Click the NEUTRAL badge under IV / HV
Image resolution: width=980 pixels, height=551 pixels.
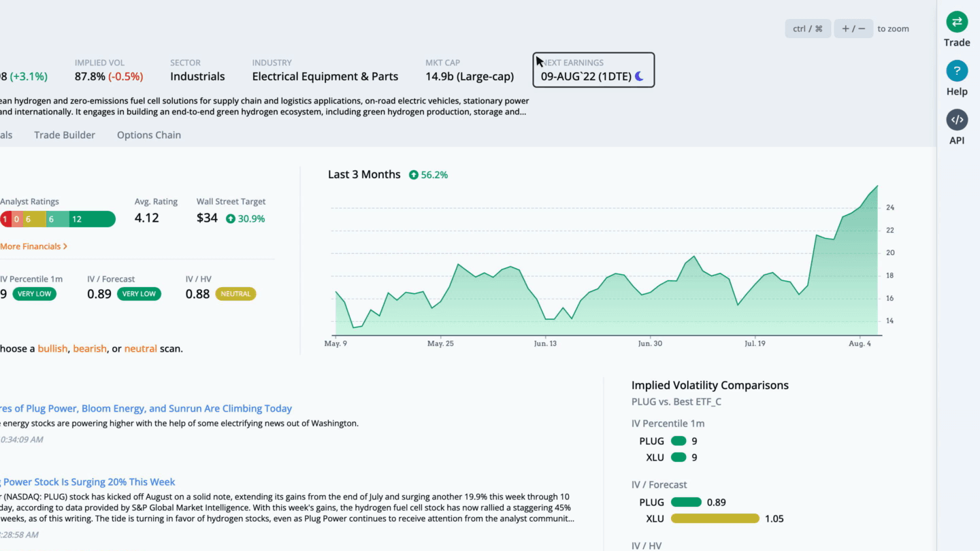(235, 294)
